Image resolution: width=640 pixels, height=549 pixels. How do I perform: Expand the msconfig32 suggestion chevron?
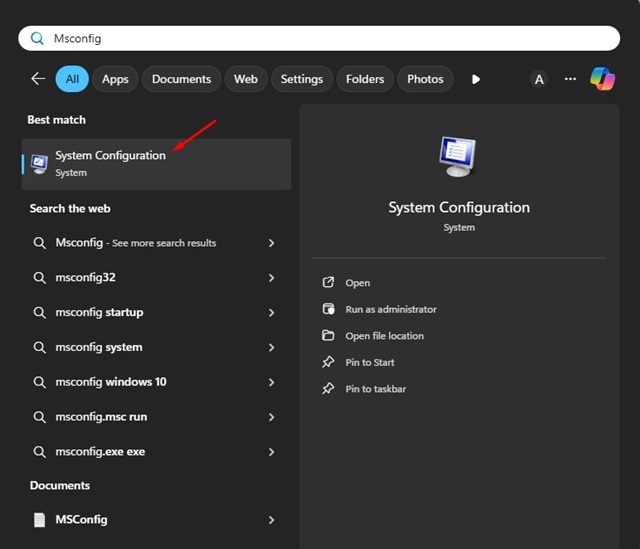point(271,278)
